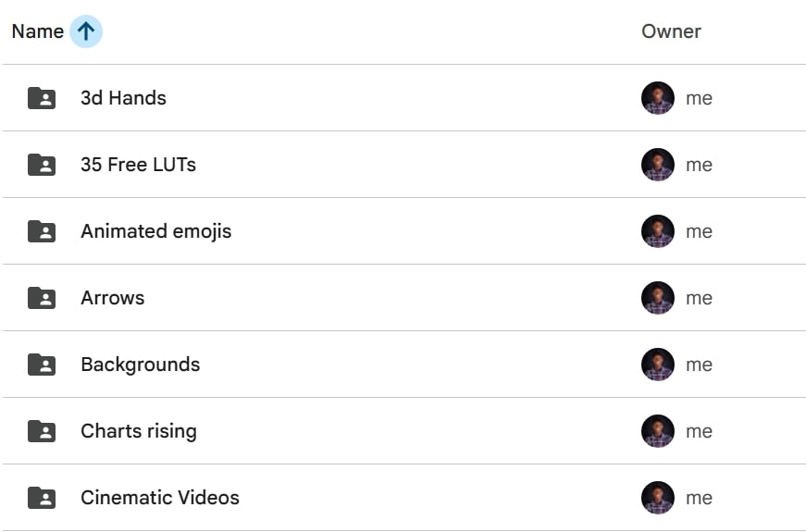806x532 pixels.
Task: Open the Cinematic Videos folder name
Action: [159, 498]
